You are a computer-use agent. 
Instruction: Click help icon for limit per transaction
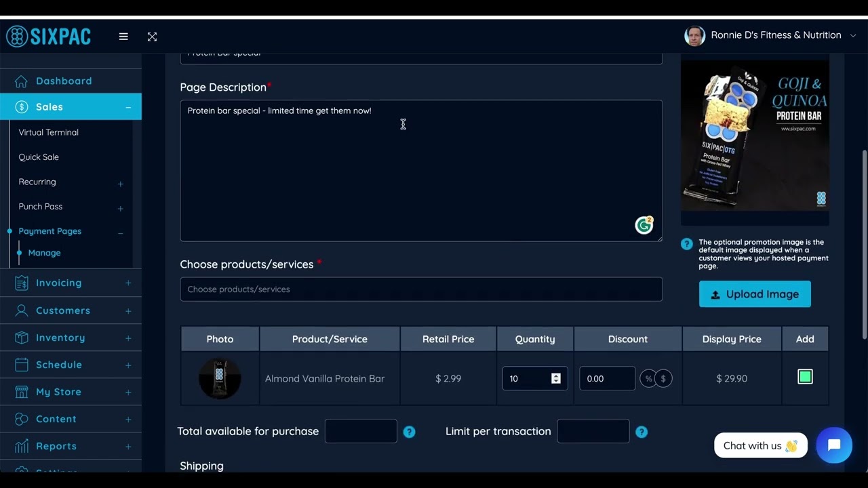coord(642,432)
